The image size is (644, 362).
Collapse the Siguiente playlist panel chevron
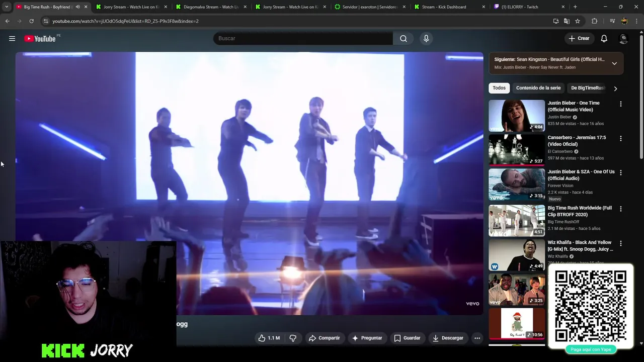coord(614,63)
